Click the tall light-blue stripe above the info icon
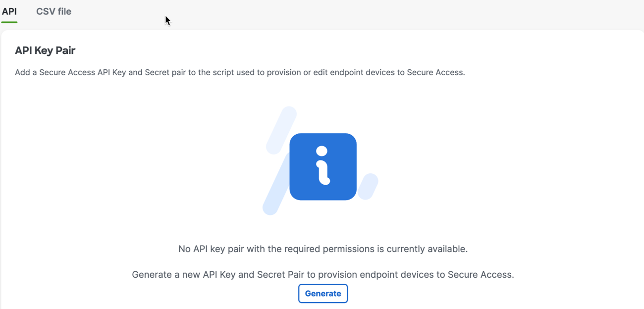644x309 pixels. 281,130
